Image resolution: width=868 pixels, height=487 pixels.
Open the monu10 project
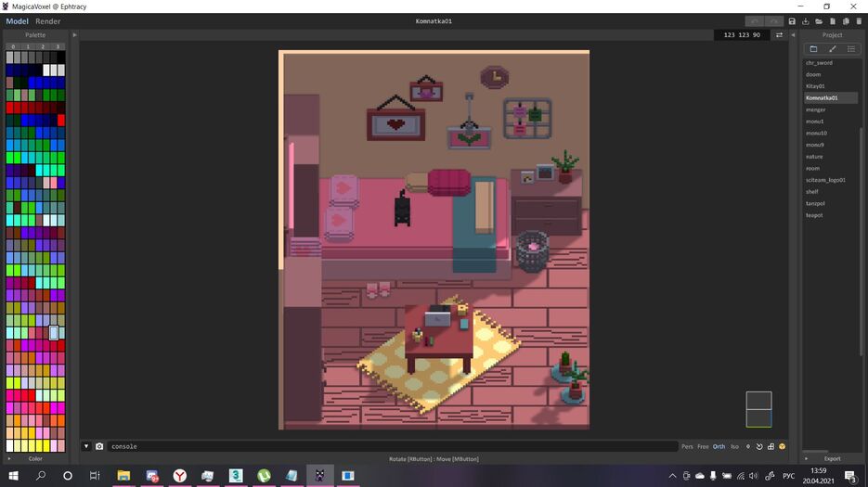tap(816, 133)
